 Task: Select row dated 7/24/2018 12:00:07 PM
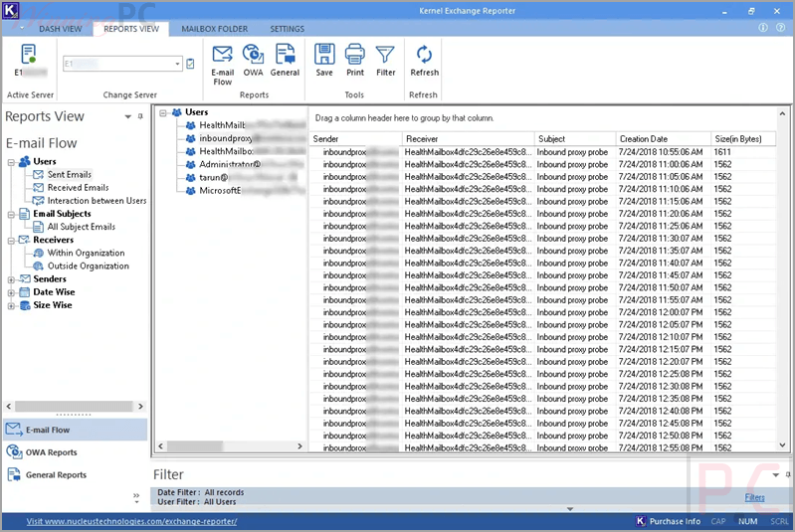[542, 312]
